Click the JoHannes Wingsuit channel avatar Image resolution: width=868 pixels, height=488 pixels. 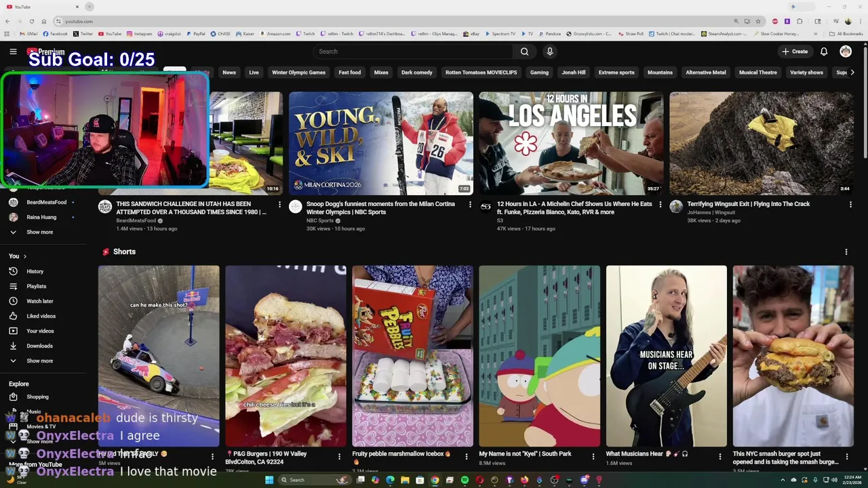[676, 207]
